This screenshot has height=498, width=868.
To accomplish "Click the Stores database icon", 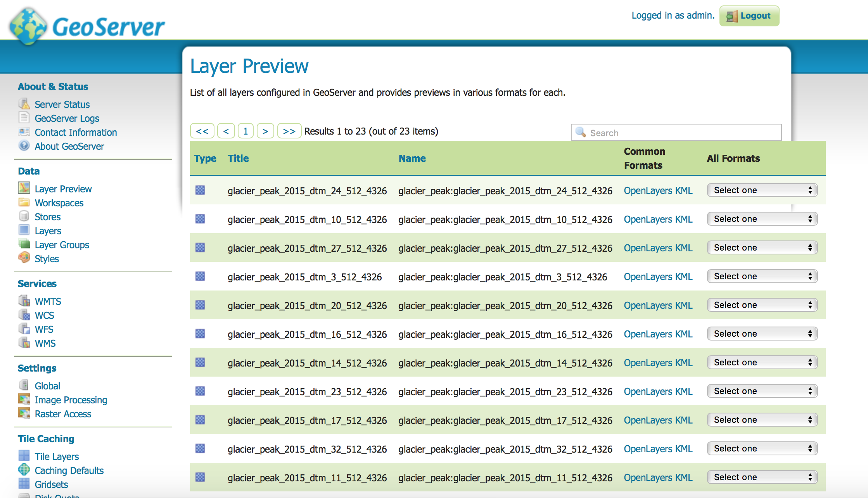I will 24,216.
